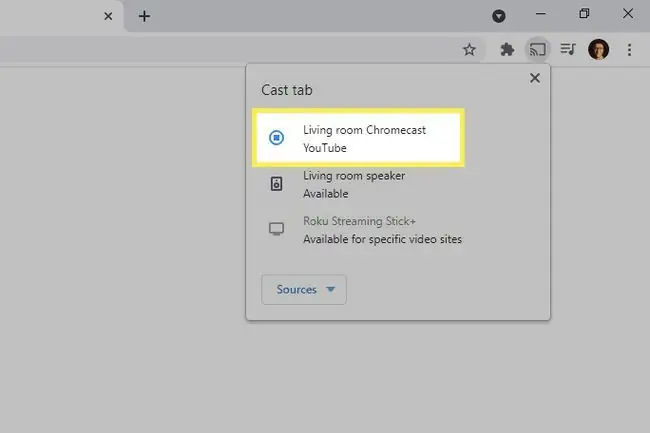650x433 pixels.
Task: Expand the Sources dropdown
Action: point(304,290)
